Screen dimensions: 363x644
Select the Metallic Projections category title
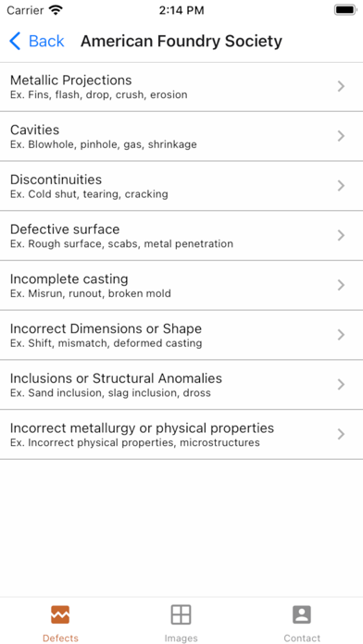pyautogui.click(x=70, y=80)
